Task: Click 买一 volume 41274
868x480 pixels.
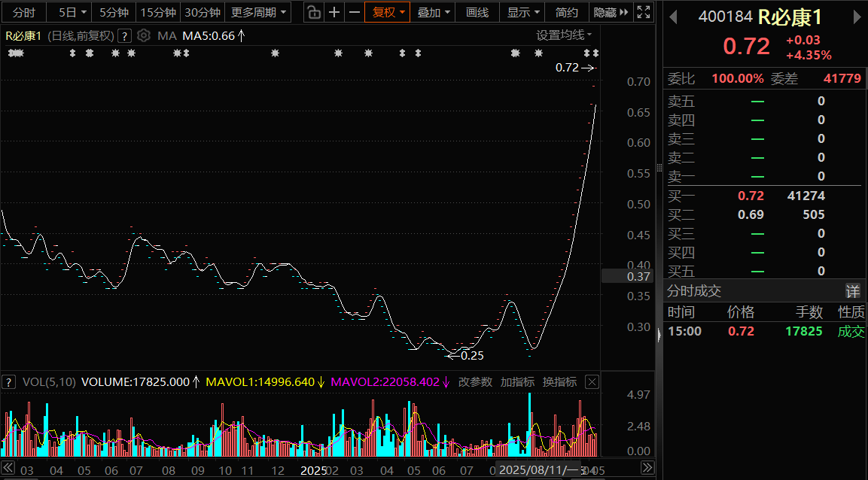Action: click(x=806, y=196)
